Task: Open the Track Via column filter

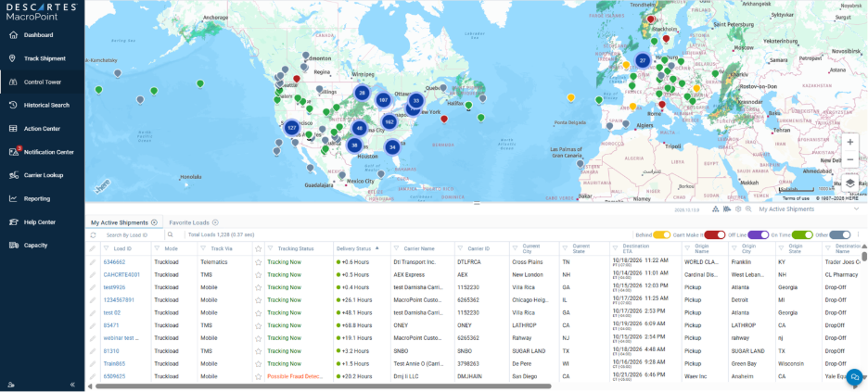Action: click(203, 248)
